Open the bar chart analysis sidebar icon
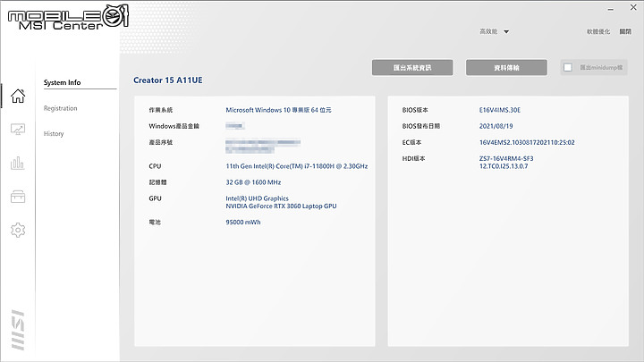The height and width of the screenshot is (362, 644). [x=18, y=163]
